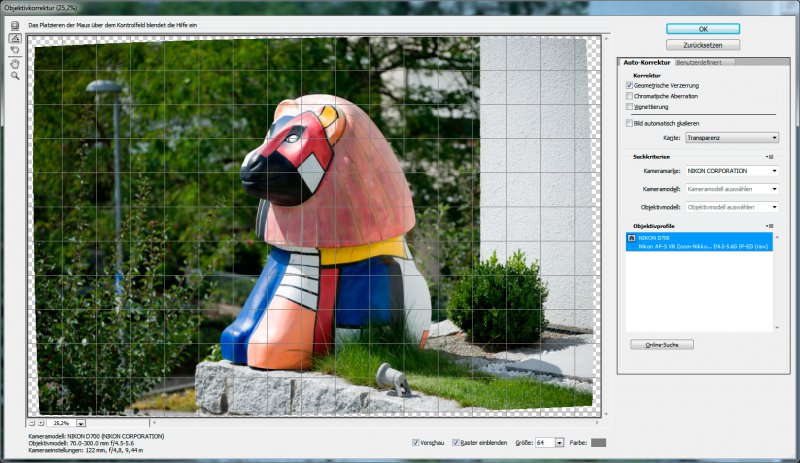Select the Zoom magnifier tool icon

(x=15, y=76)
